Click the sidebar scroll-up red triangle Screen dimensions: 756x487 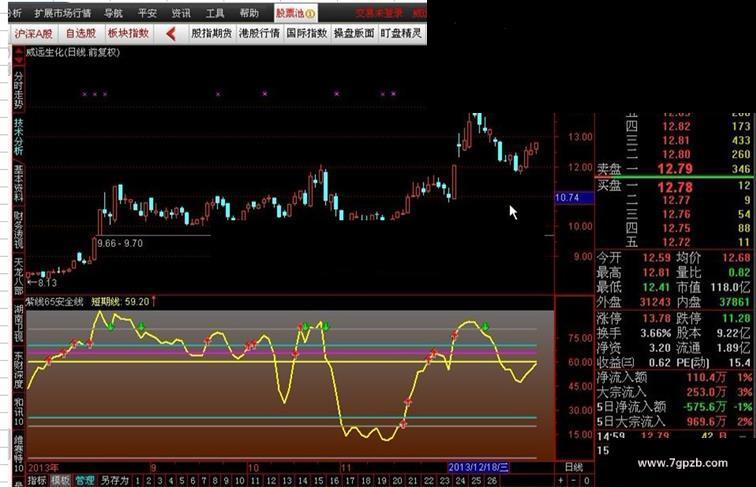[x=18, y=51]
